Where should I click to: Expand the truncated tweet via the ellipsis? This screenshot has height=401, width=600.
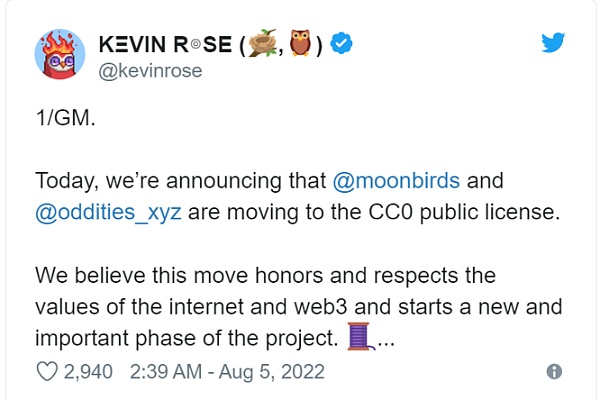coord(384,340)
